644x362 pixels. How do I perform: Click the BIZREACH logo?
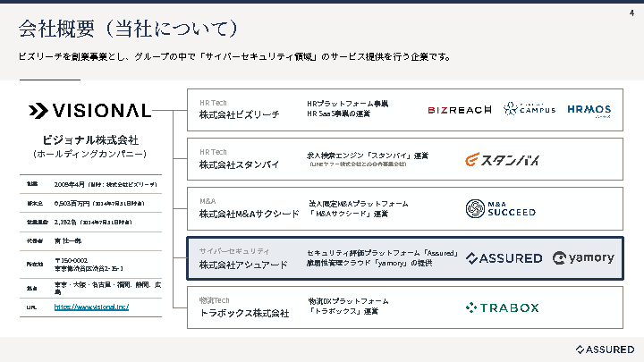[x=459, y=110]
